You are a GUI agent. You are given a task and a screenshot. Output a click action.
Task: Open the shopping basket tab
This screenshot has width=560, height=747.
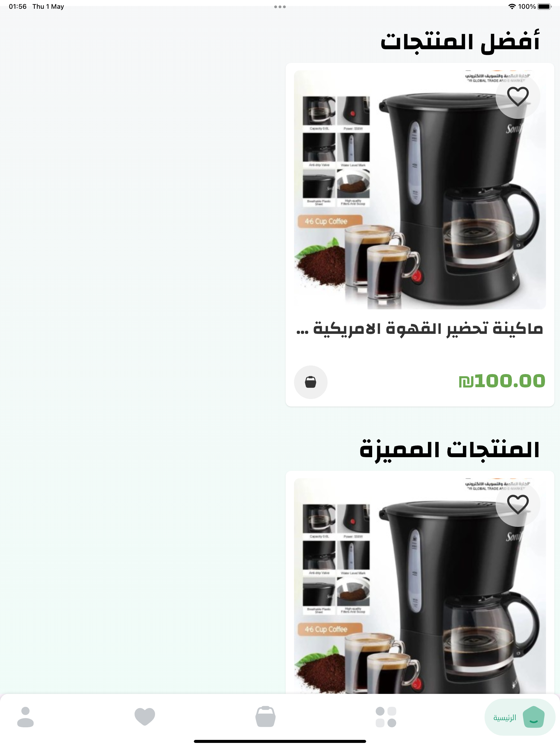[x=266, y=716]
